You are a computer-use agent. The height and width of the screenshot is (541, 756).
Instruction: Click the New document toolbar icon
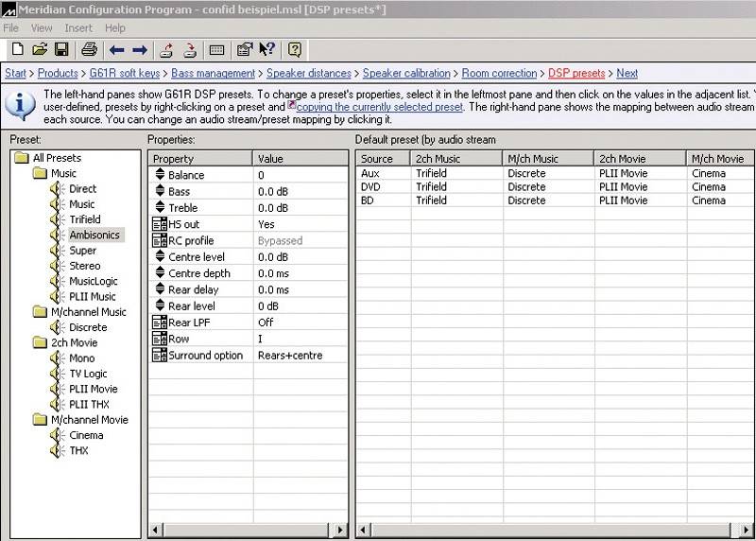(x=18, y=49)
